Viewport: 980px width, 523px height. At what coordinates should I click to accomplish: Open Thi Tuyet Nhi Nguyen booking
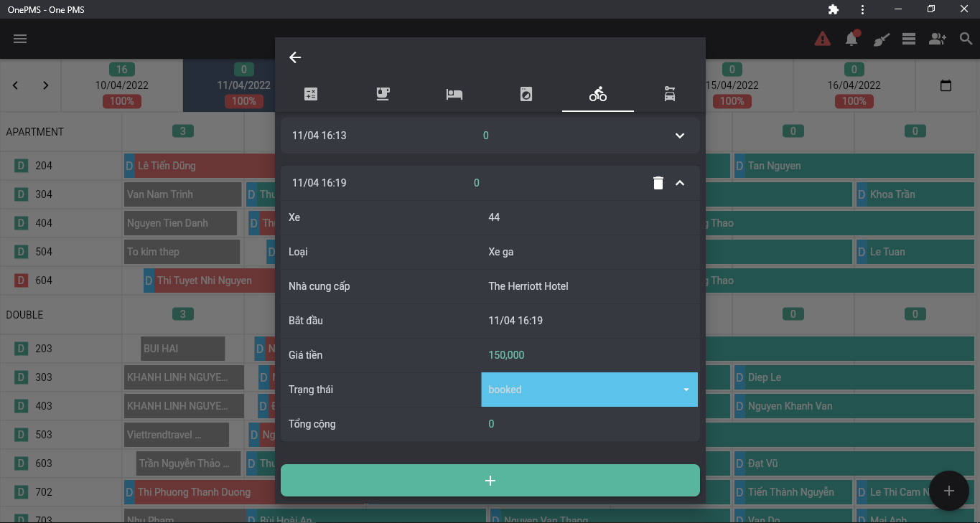pos(209,281)
